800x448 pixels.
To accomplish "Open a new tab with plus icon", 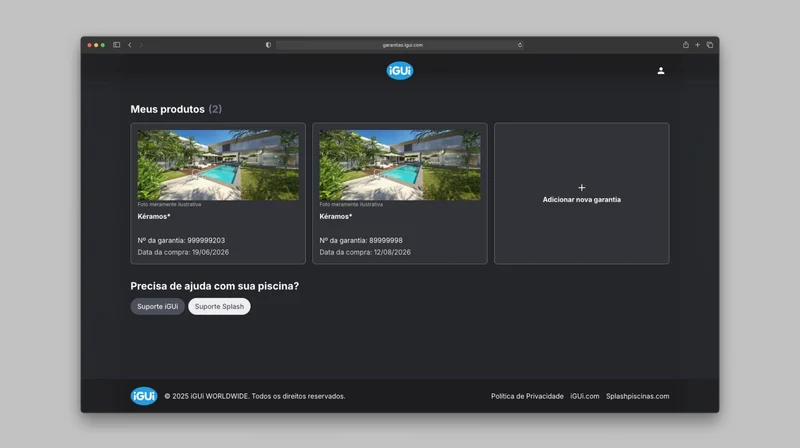I will [697, 45].
